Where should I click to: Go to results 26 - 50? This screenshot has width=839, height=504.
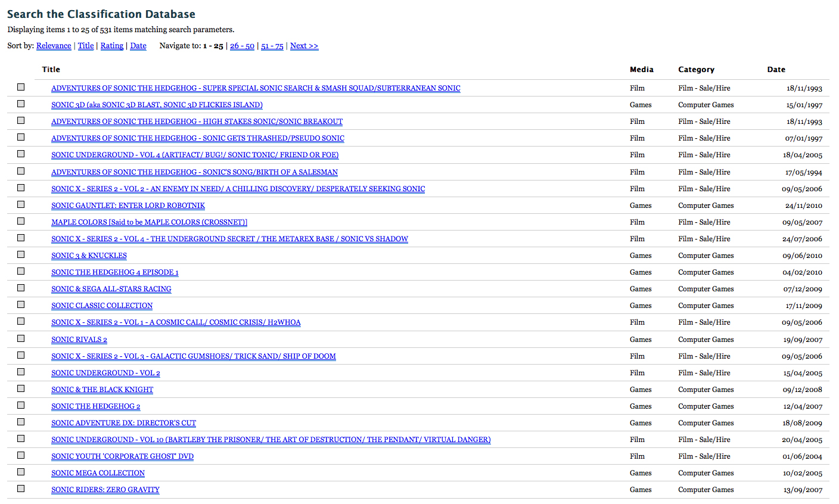pyautogui.click(x=242, y=46)
